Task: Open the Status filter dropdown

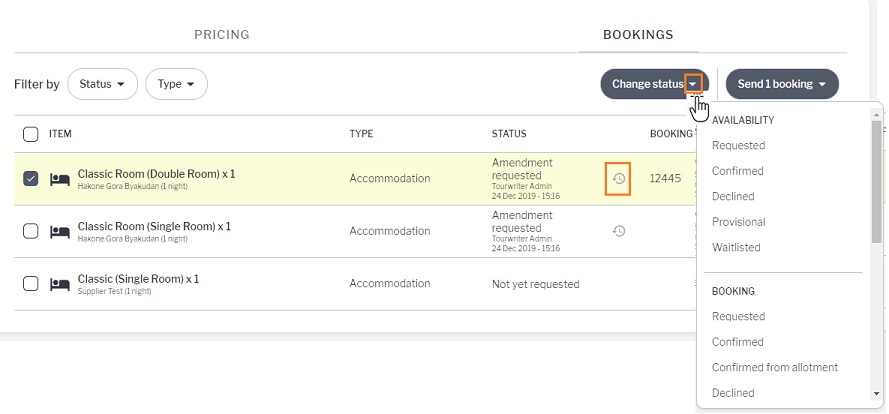Action: [x=103, y=84]
